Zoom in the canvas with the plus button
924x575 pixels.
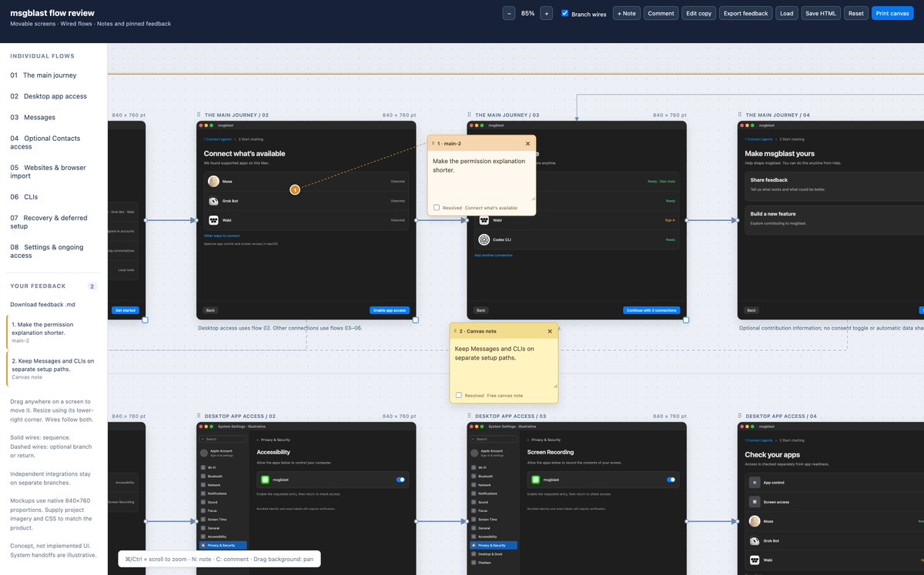[546, 13]
